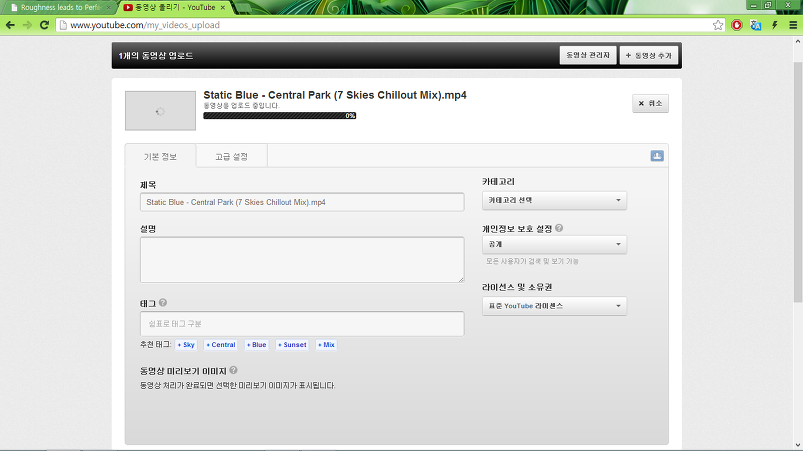Click help icon next to 동영상 미리보기 이미지
803x451 pixels.
point(234,370)
